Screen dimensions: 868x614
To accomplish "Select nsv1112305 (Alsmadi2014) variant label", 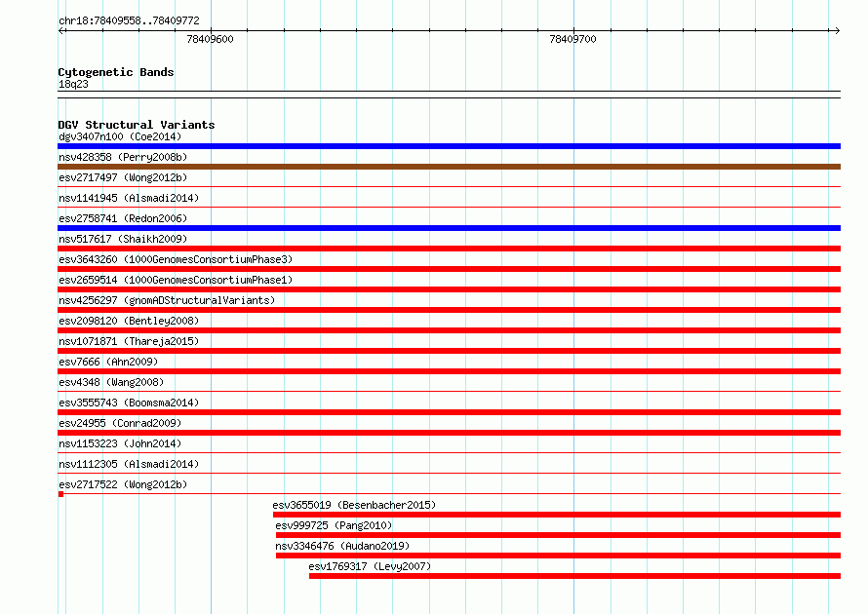I will [129, 464].
